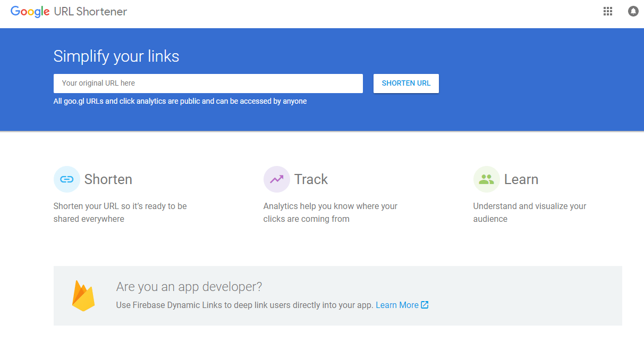Click 'Understand and visualize your audience' text
This screenshot has width=644, height=341.
(530, 212)
